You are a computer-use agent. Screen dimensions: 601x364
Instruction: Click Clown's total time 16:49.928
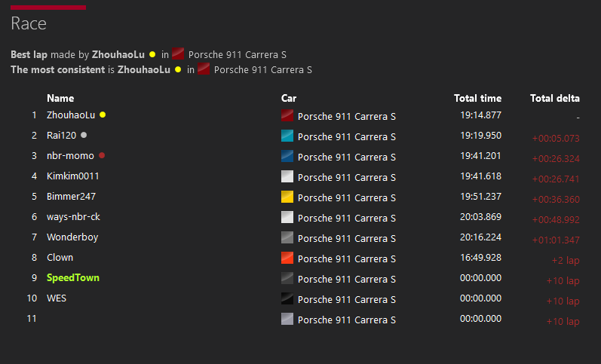click(x=480, y=258)
